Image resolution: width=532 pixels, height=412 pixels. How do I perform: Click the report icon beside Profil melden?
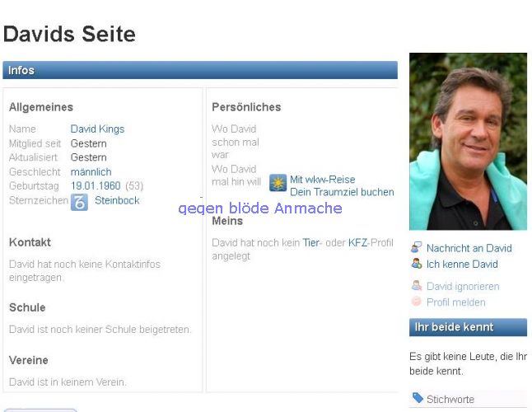point(417,302)
